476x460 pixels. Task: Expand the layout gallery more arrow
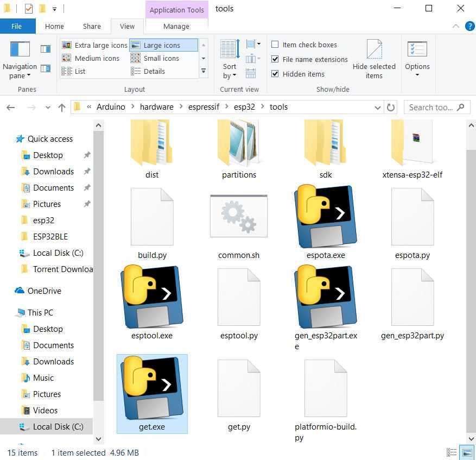pos(204,71)
